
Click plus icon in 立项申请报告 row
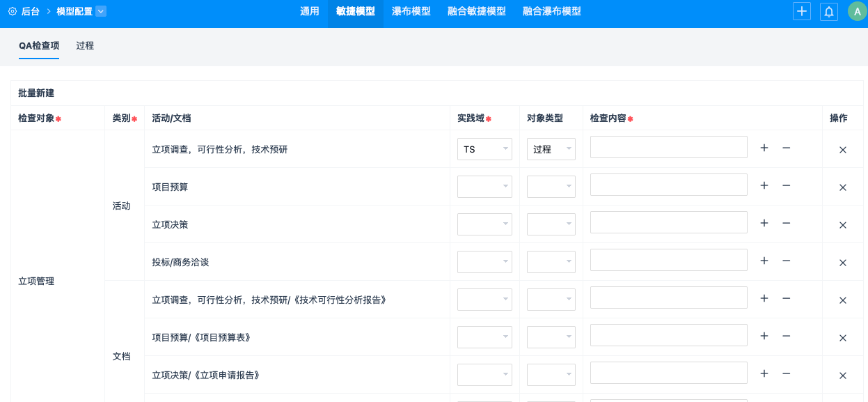[764, 373]
